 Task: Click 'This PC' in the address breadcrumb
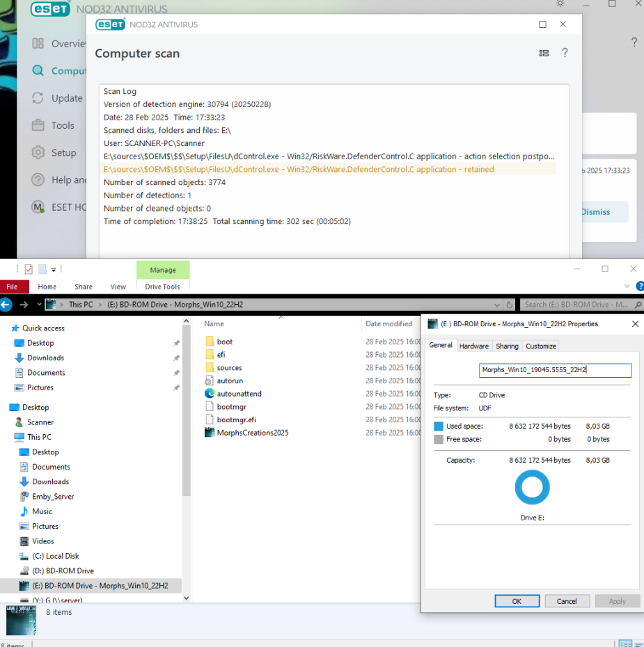coord(81,305)
